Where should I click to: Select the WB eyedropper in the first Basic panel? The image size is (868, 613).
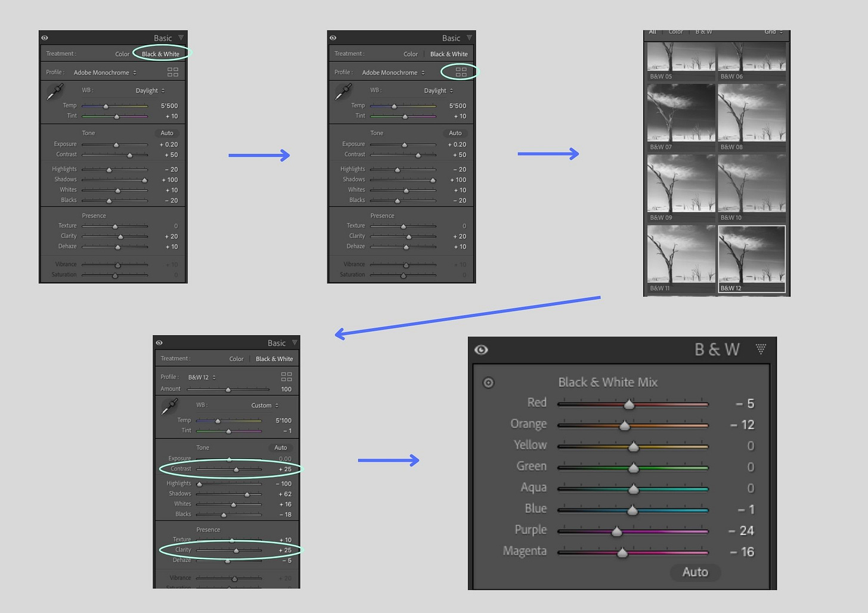point(55,92)
